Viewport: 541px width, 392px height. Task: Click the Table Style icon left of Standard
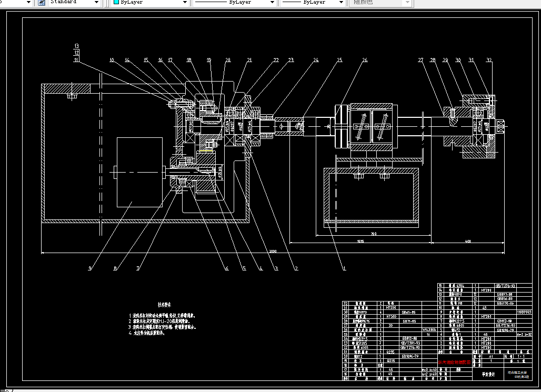click(x=42, y=3)
